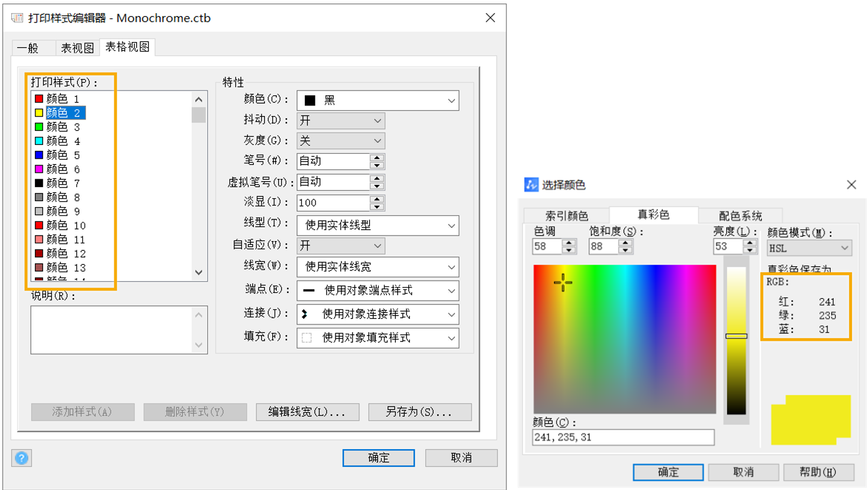Open the 连接(J) join style dropdown
This screenshot has height=490, width=868.
(x=377, y=314)
